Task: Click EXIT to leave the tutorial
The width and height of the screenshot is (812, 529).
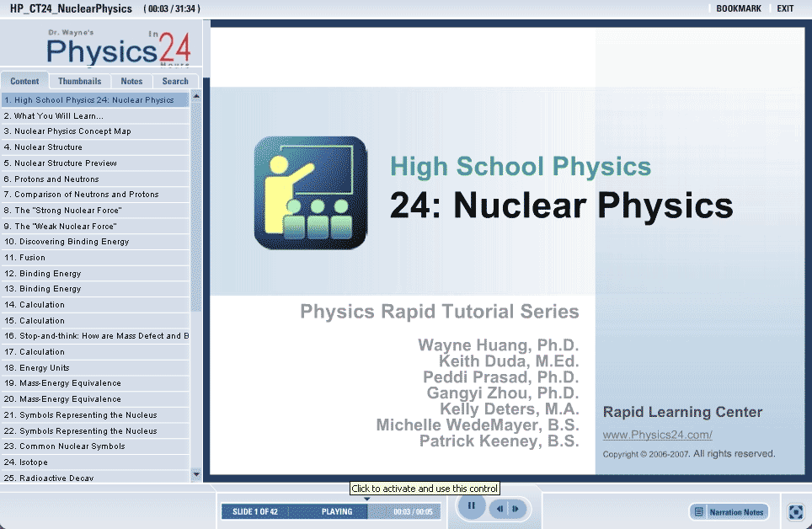Action: click(x=785, y=8)
